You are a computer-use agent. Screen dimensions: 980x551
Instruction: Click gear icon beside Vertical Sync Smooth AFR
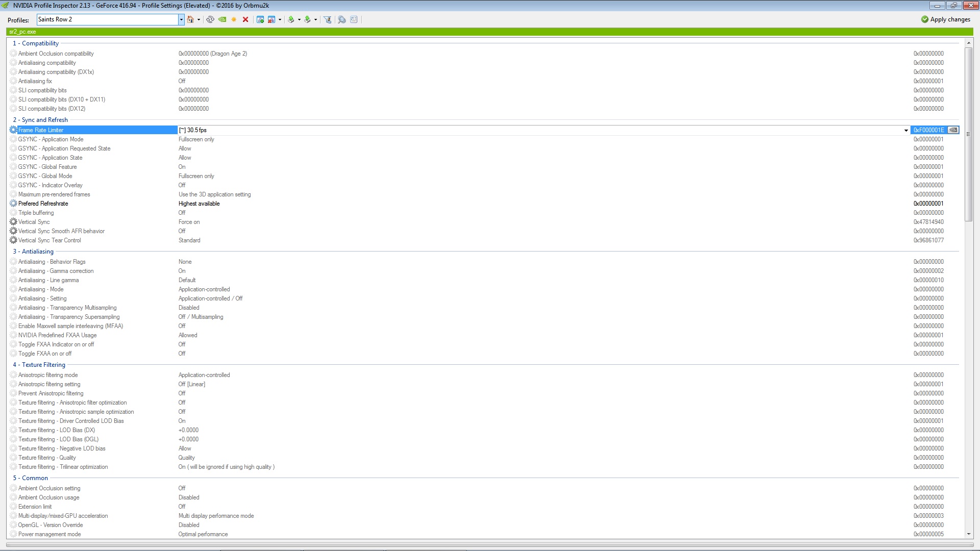[13, 231]
